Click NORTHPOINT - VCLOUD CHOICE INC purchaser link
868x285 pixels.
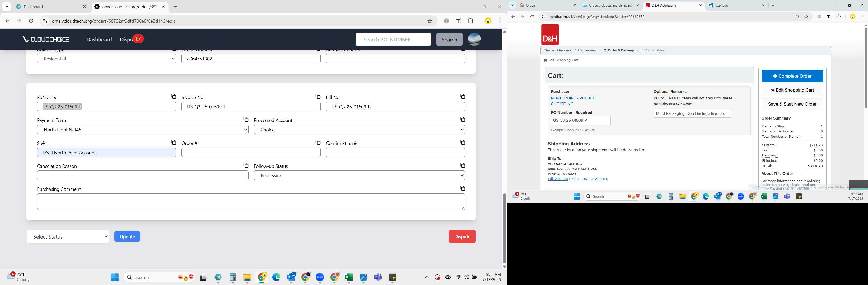(573, 101)
